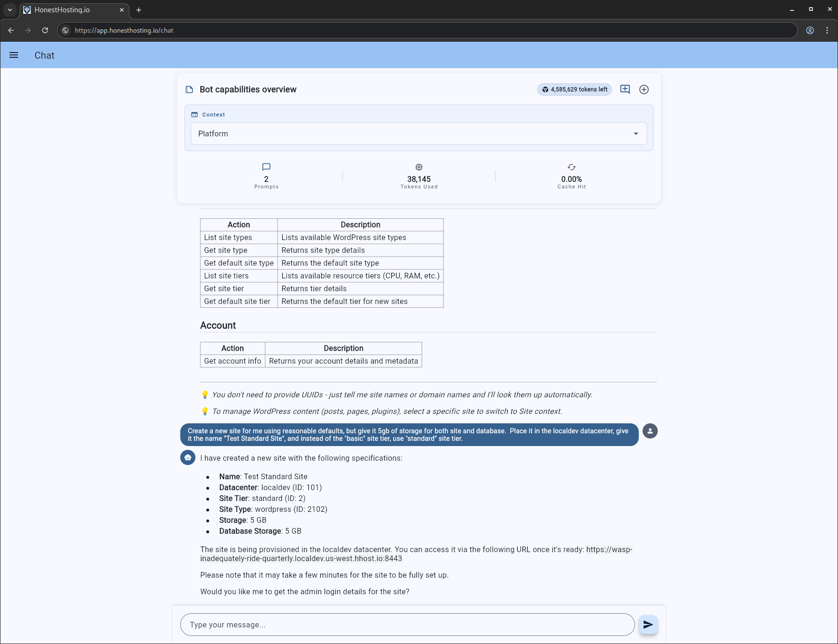Click the 4,585,629 tokens left badge
Viewport: 838px width, 644px height.
click(574, 89)
